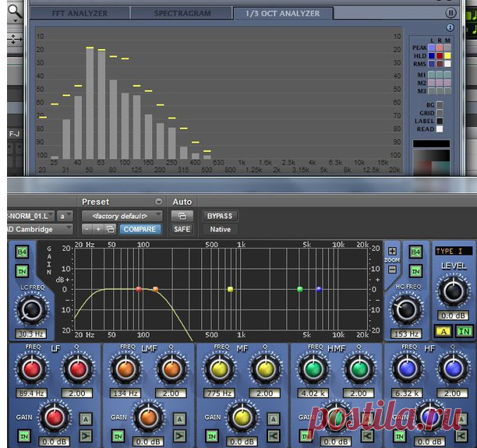Open analyzer info button
Screen dimensions: 477x448
point(450,28)
